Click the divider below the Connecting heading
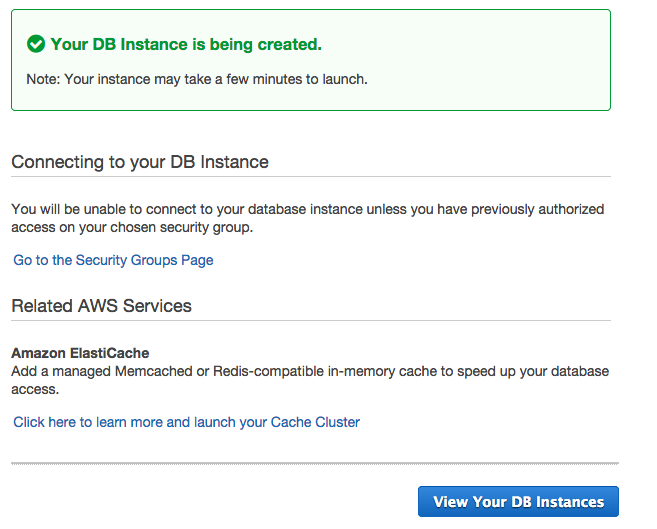This screenshot has width=657, height=529. (x=310, y=177)
